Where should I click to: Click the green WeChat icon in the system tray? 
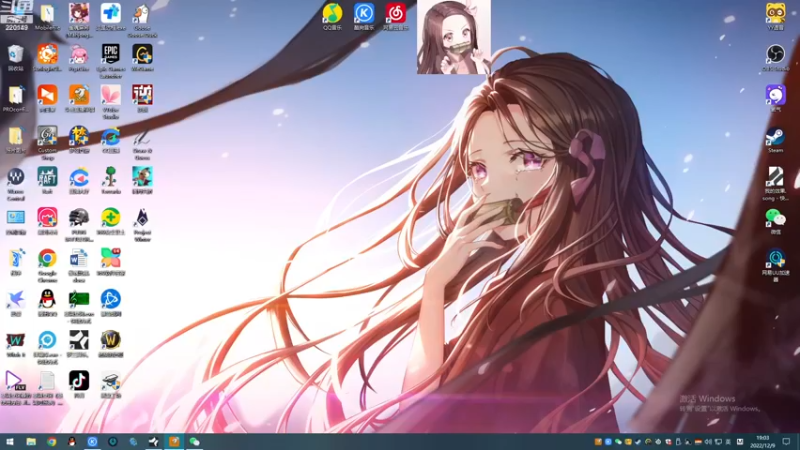(x=618, y=442)
